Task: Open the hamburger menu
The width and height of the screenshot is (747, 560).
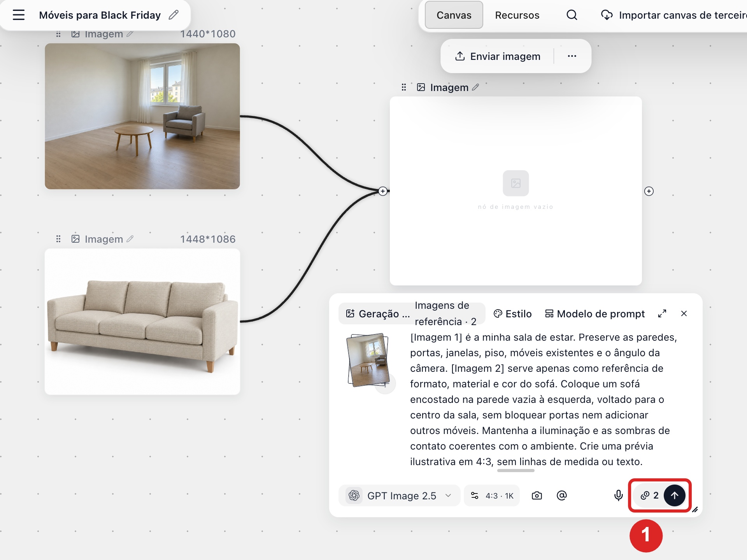Action: point(18,15)
